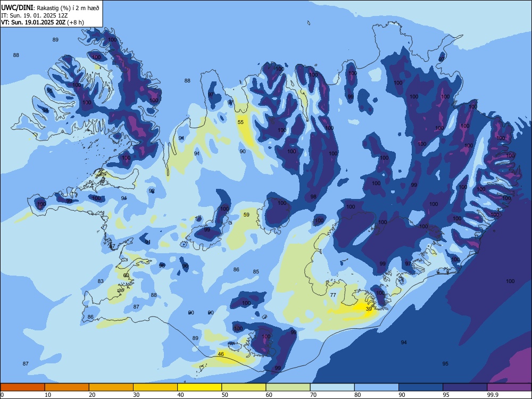Click the humidity value 46 on south coast

click(221, 354)
